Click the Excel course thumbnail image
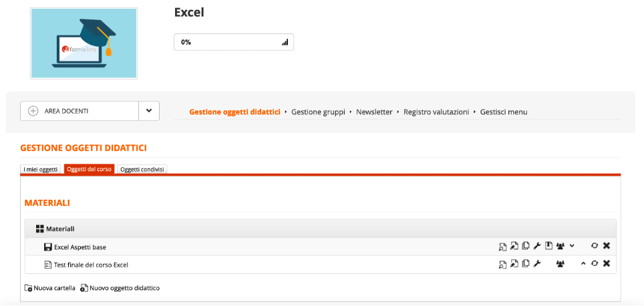Screen dimensions: 644x306 84,43
